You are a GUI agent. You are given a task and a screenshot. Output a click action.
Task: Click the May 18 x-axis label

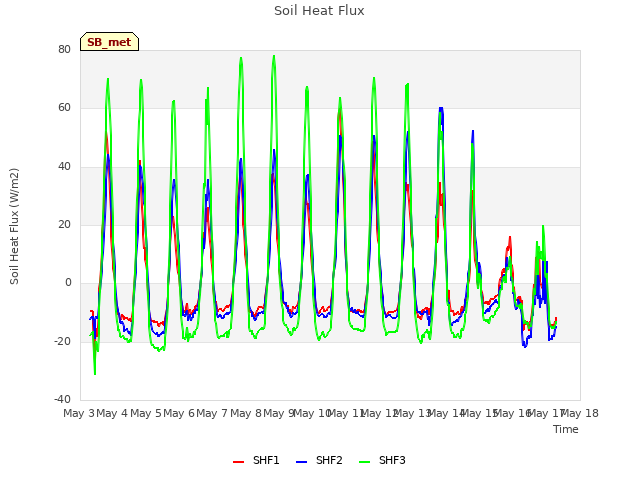point(580,413)
